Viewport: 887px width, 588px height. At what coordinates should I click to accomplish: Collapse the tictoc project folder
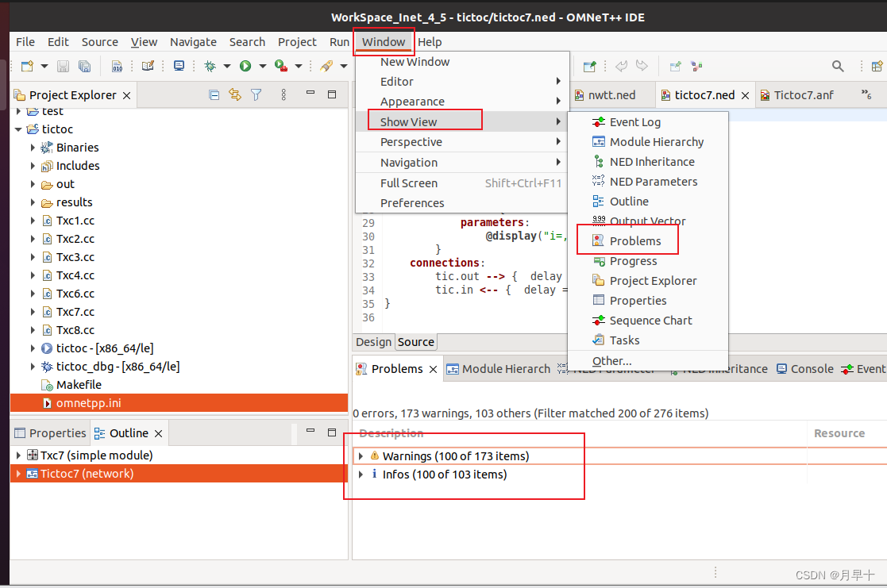(x=18, y=129)
